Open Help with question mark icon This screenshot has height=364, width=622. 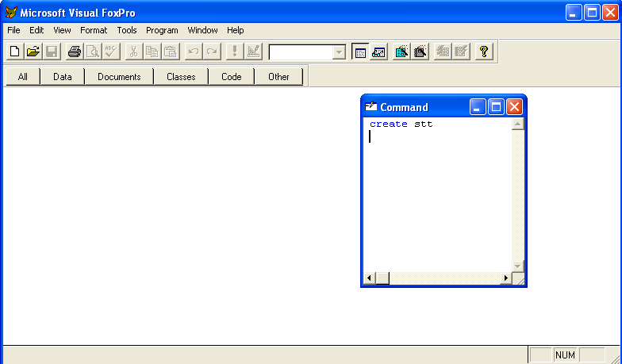pos(484,52)
